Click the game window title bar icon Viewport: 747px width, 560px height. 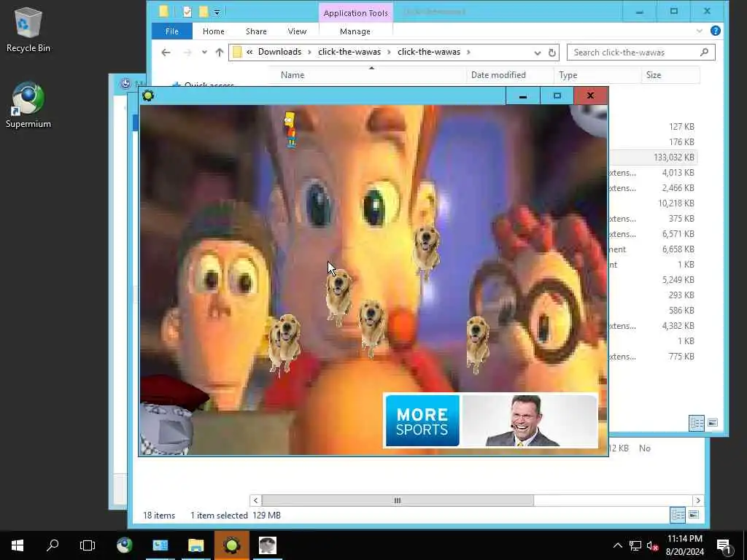click(x=148, y=96)
